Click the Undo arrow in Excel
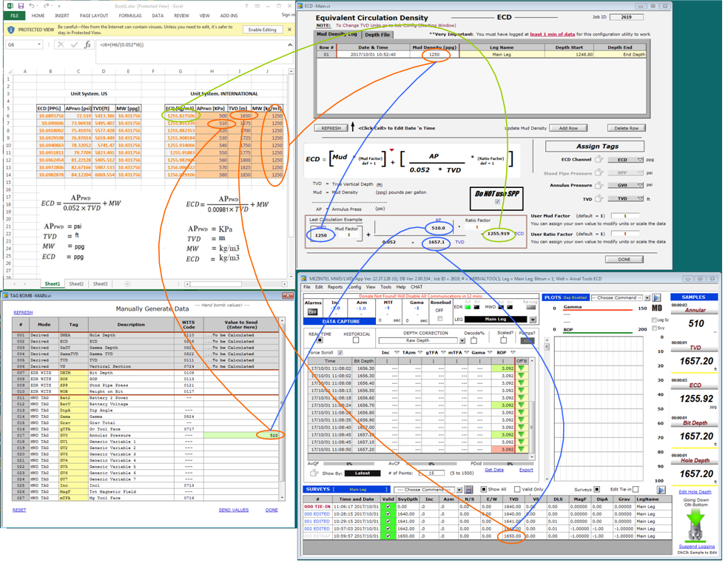 coord(32,6)
